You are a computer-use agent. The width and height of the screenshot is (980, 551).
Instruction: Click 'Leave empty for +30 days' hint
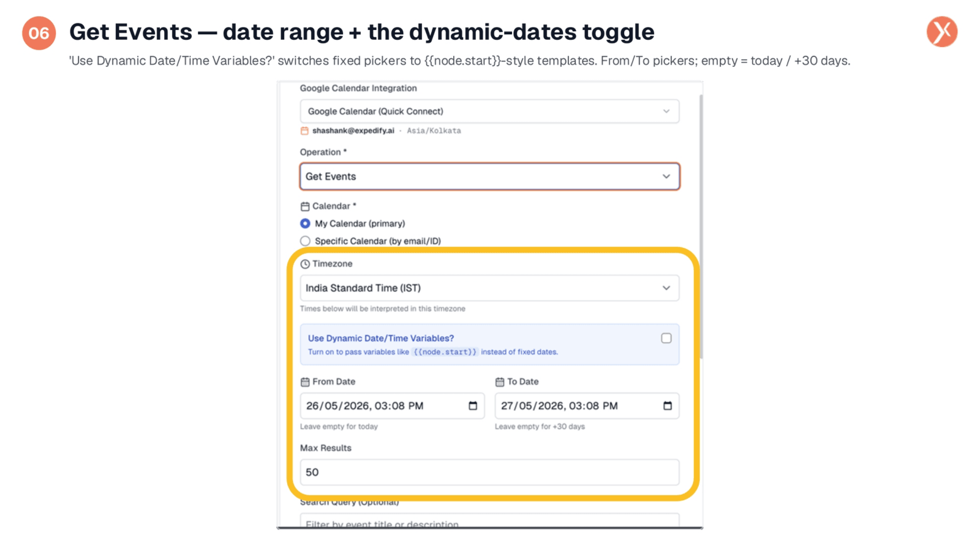tap(540, 427)
